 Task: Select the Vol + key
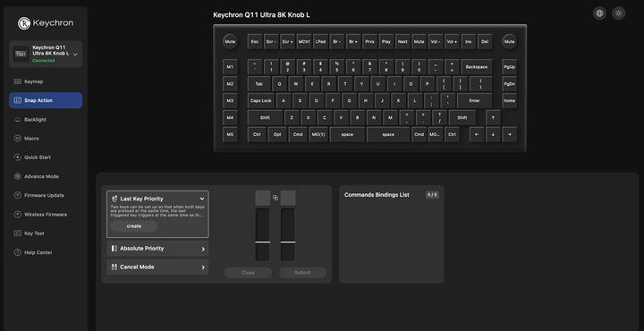coord(452,41)
